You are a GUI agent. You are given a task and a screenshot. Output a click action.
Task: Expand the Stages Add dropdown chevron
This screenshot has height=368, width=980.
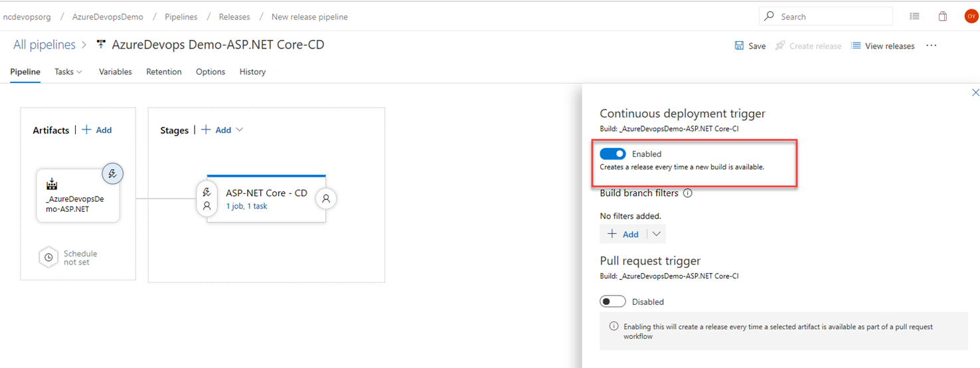[x=240, y=130]
